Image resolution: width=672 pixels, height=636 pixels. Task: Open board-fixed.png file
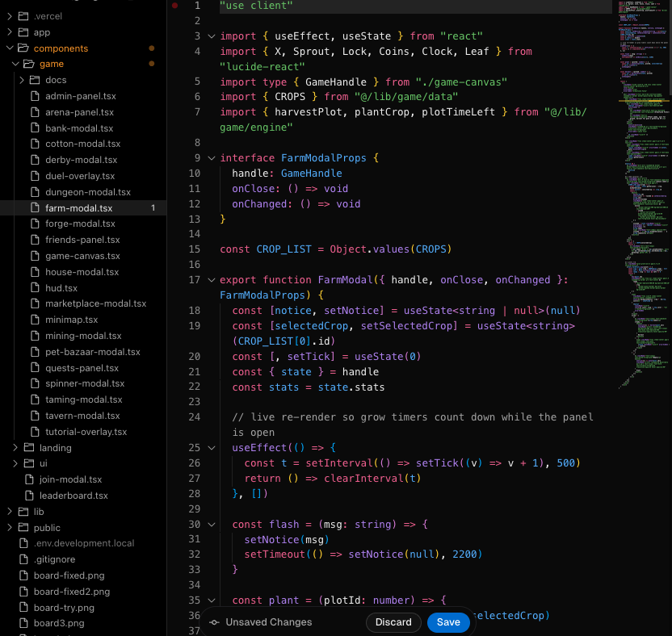[x=69, y=575]
